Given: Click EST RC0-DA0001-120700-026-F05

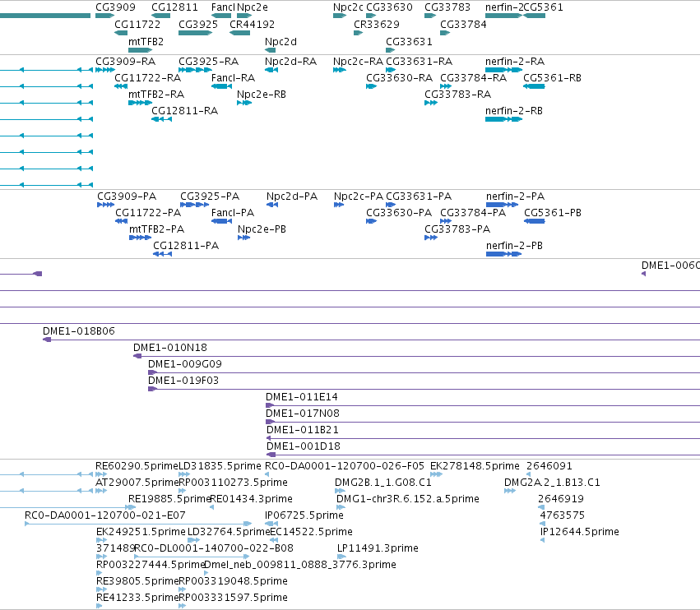Looking at the screenshot, I should click(x=267, y=474).
